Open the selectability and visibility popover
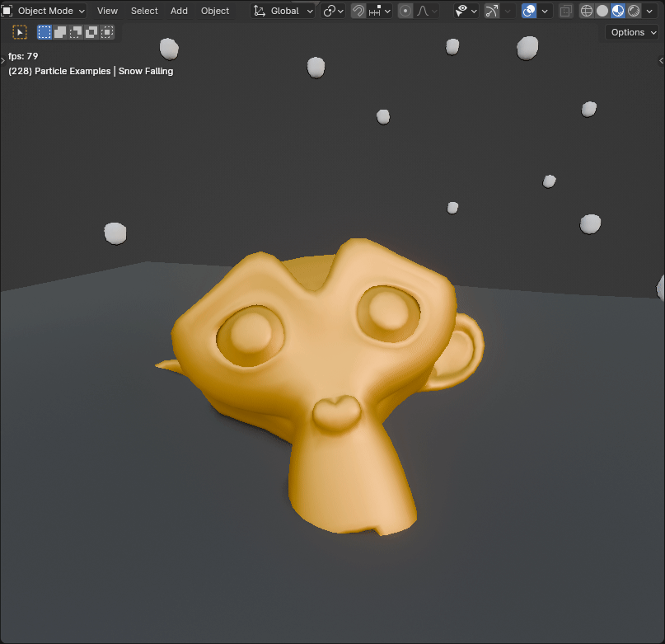This screenshot has height=644, width=665. [x=466, y=11]
